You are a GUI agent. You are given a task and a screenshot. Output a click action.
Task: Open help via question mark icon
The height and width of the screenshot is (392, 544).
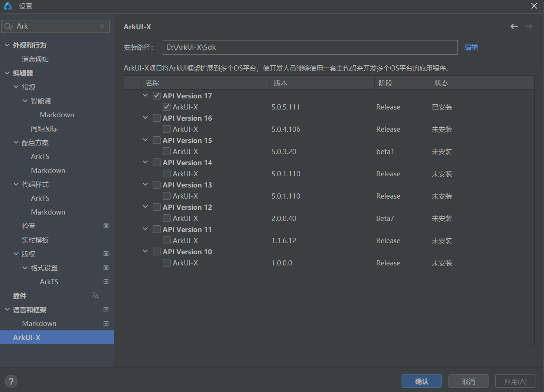click(x=11, y=381)
